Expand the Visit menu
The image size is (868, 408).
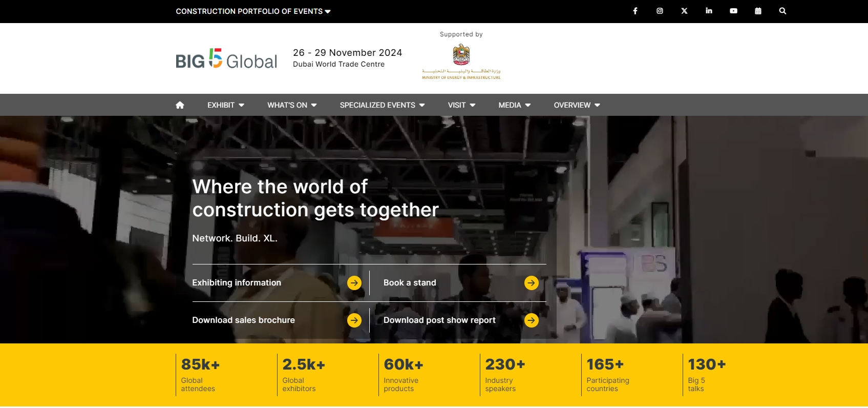click(x=461, y=105)
